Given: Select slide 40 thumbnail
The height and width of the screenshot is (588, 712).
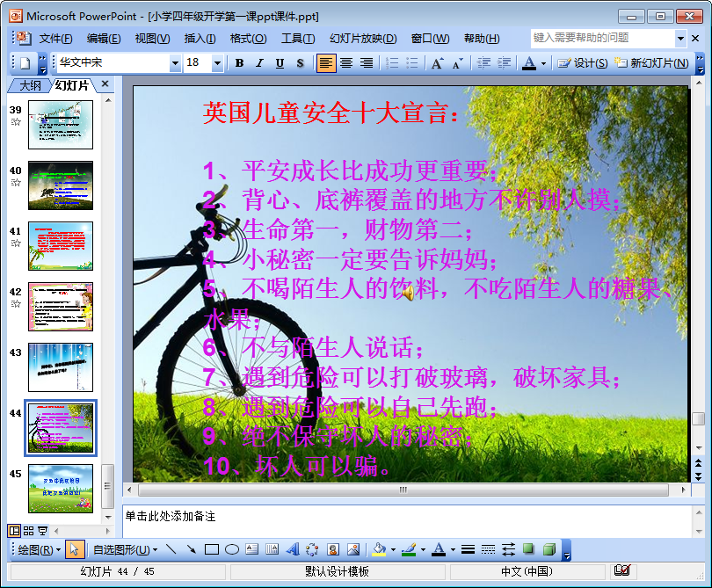Looking at the screenshot, I should [61, 185].
